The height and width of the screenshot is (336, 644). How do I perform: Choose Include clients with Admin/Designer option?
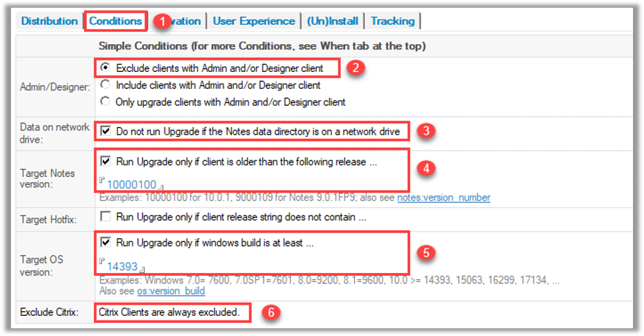tap(106, 85)
